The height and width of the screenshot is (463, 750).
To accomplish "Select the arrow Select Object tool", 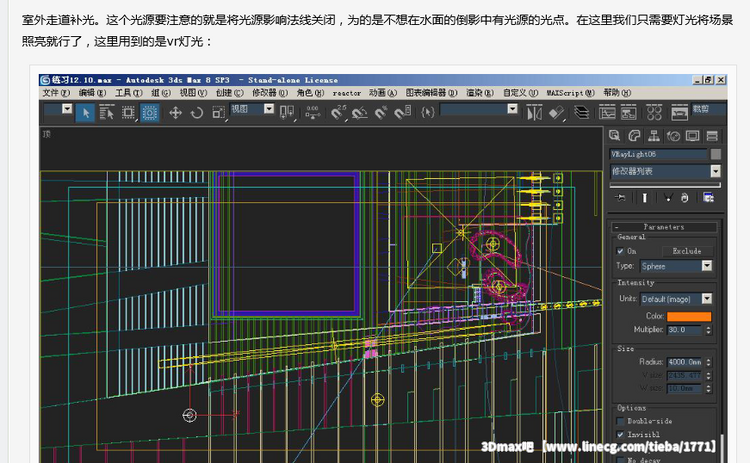I will tap(85, 113).
